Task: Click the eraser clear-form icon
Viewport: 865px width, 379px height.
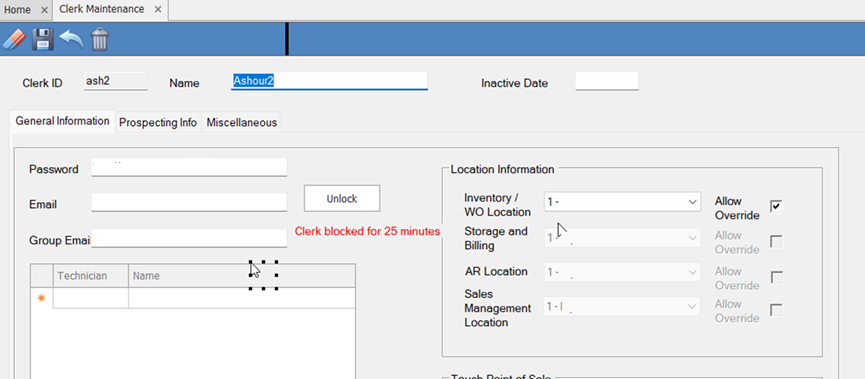Action: [x=14, y=40]
